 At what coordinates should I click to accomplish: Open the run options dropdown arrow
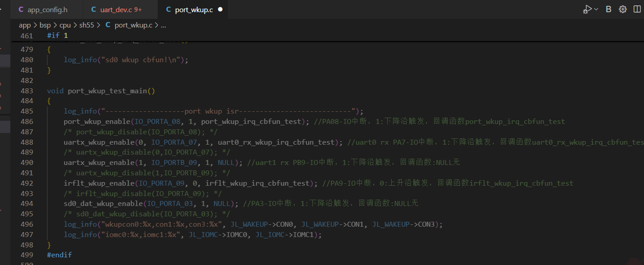[596, 9]
